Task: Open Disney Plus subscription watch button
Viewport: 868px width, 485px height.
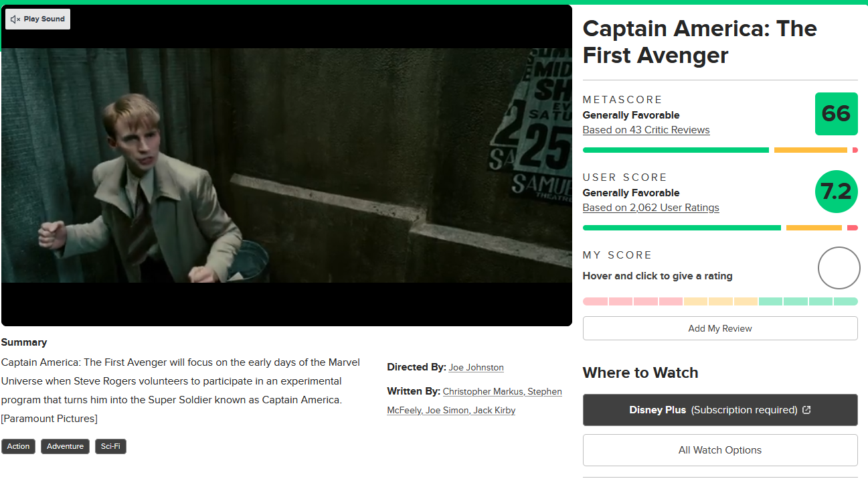Action: pyautogui.click(x=720, y=410)
